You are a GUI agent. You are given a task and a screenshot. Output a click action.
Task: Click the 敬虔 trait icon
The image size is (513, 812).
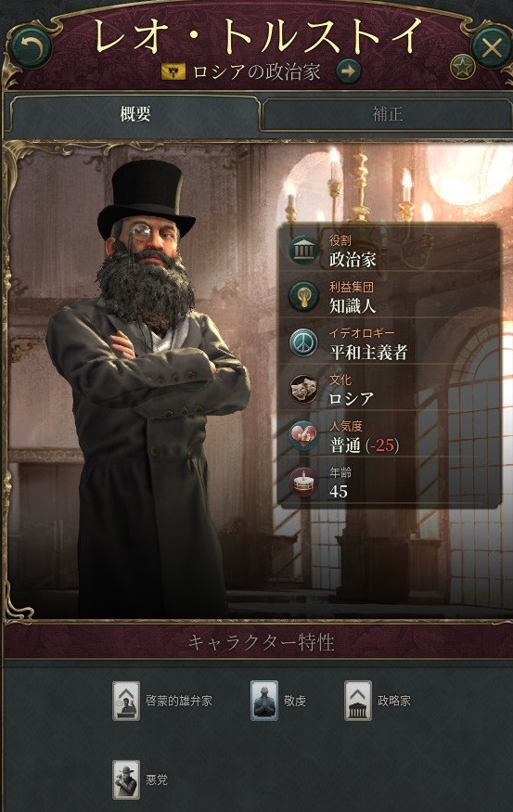click(x=264, y=701)
